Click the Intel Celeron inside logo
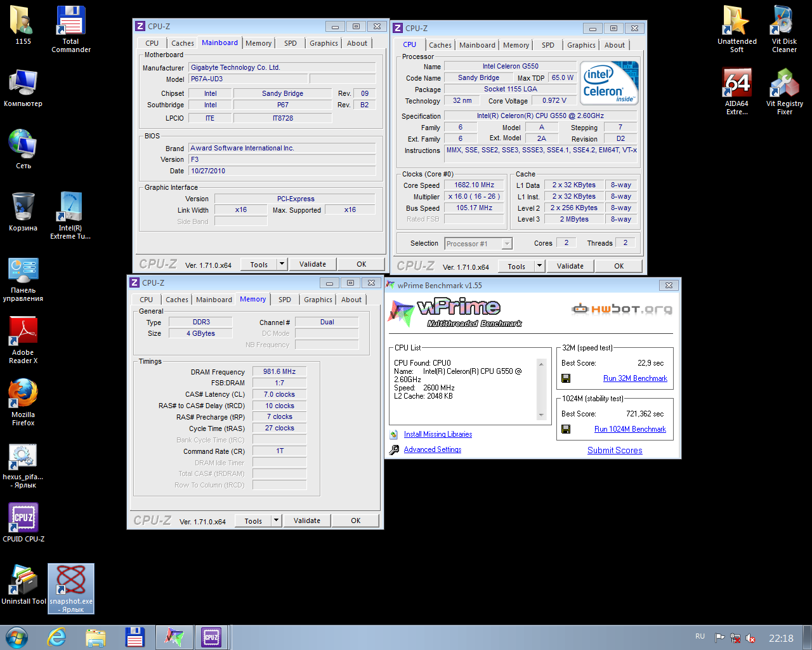Image resolution: width=812 pixels, height=650 pixels. (x=609, y=83)
